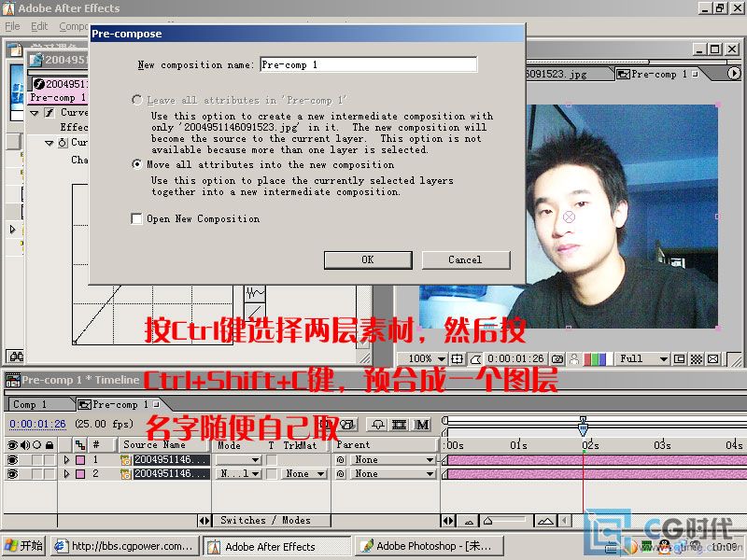Select the Pre-comp 1 timeline tab
Image resolution: width=747 pixels, height=560 pixels.
[120, 404]
